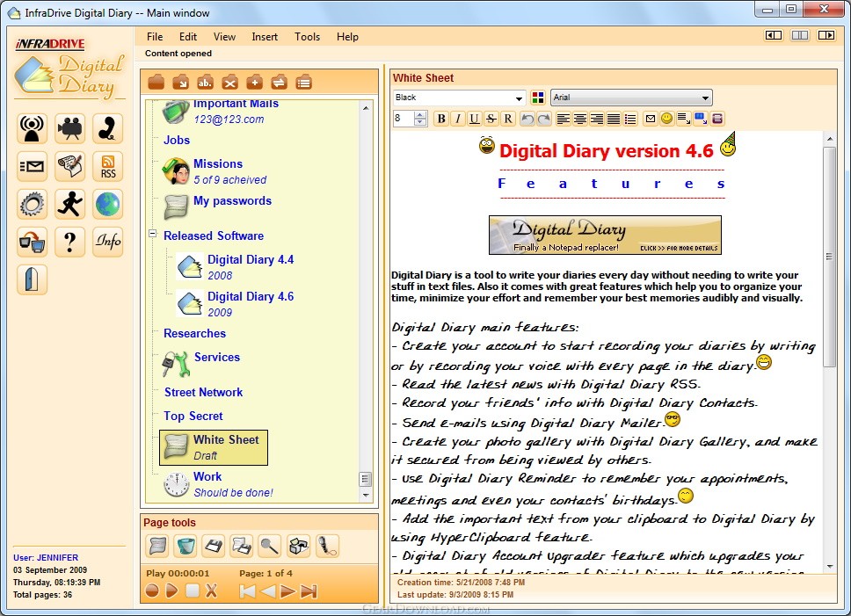Click the envelope icon in editor toolbar
Screen dimensions: 851x616
[x=651, y=119]
